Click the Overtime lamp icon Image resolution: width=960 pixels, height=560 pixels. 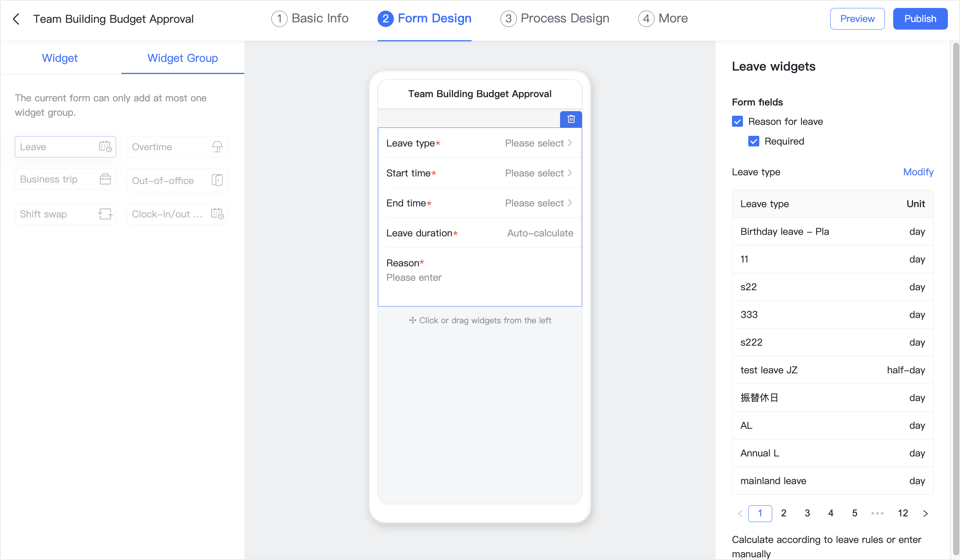point(217,147)
